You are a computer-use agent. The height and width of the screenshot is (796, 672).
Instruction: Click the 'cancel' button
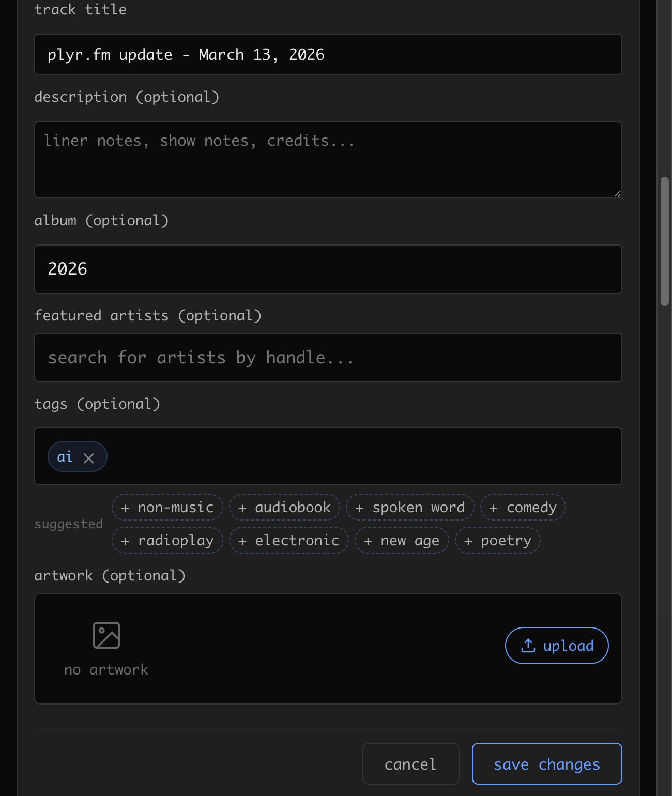tap(410, 763)
